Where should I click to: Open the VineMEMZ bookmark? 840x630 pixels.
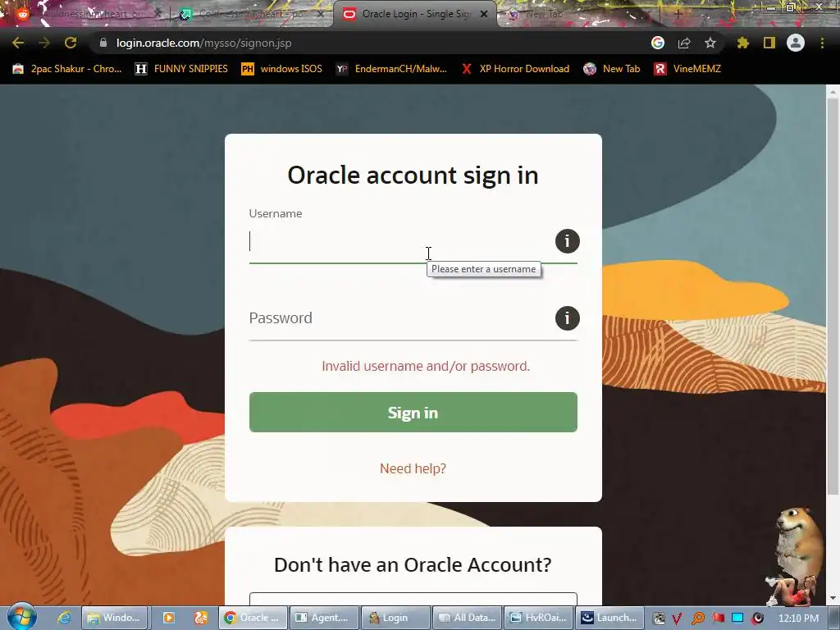[x=688, y=69]
